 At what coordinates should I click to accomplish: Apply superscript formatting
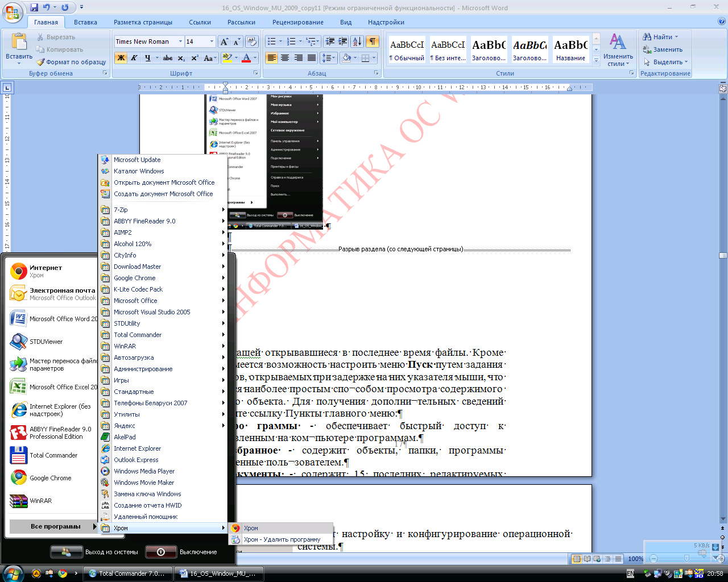[x=195, y=58]
